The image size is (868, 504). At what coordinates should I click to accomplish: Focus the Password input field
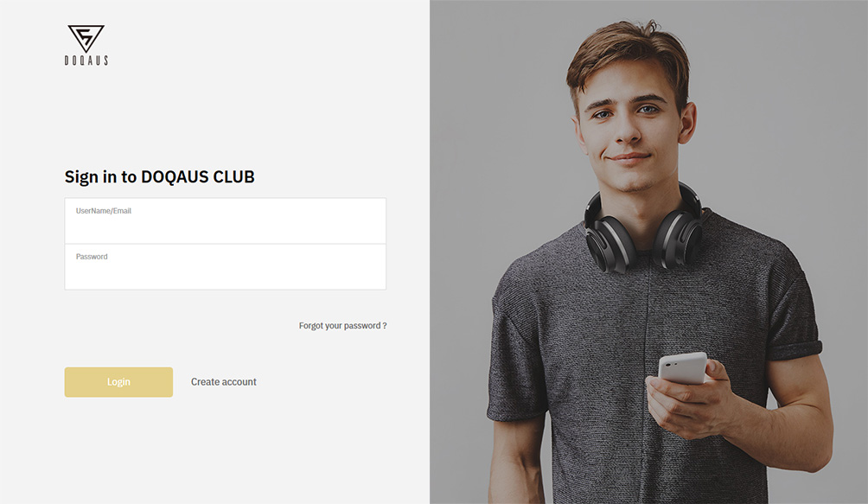226,266
